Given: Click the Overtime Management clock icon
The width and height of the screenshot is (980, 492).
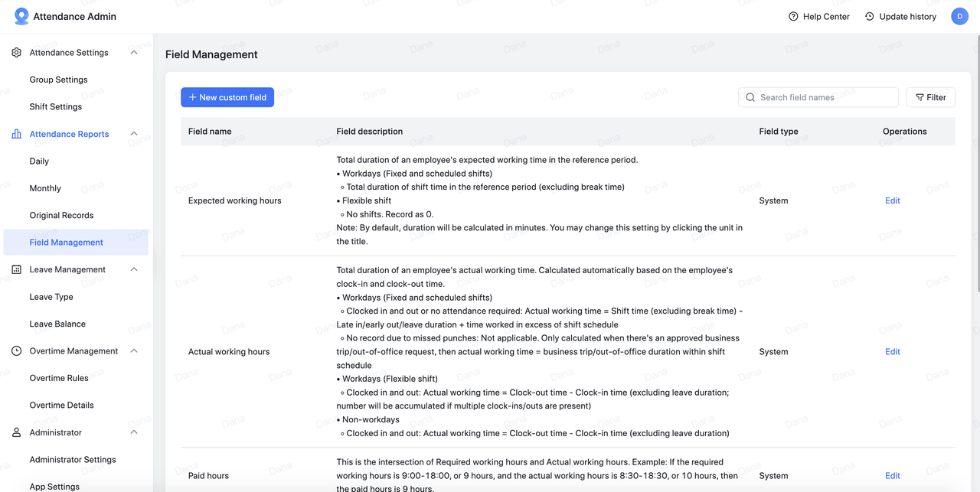Looking at the screenshot, I should (x=17, y=351).
